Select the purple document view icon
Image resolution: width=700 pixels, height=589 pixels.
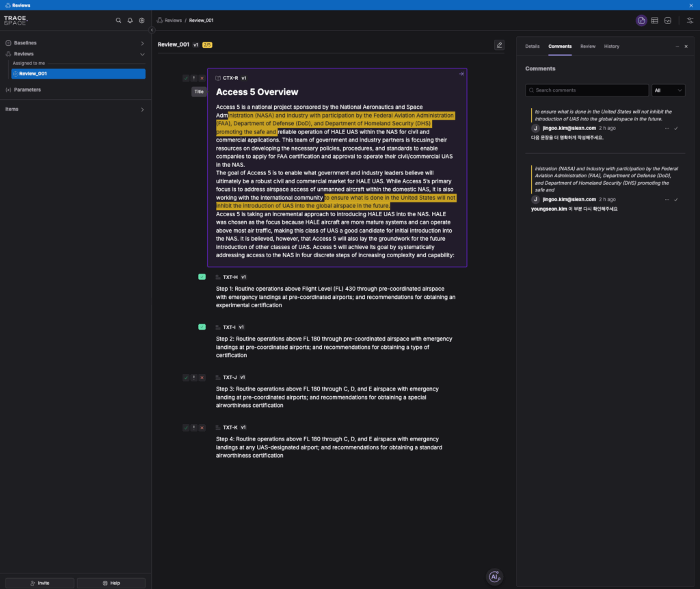641,21
